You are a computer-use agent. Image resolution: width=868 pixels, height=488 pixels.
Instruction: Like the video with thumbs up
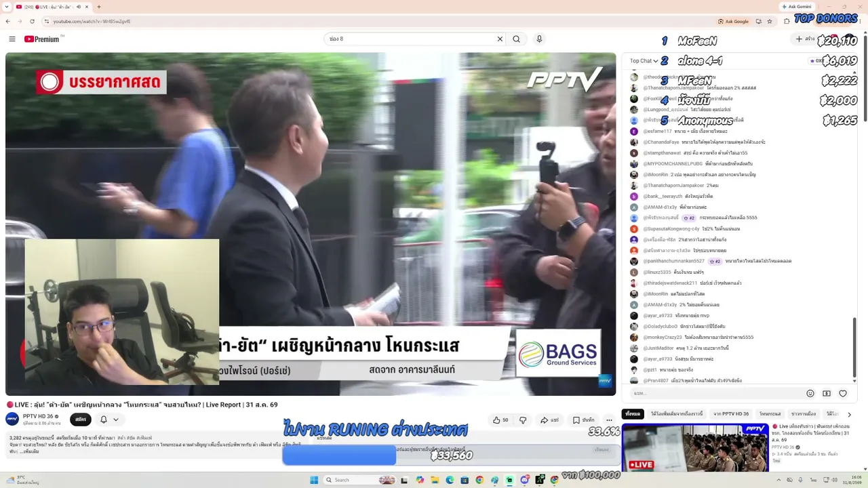click(500, 420)
